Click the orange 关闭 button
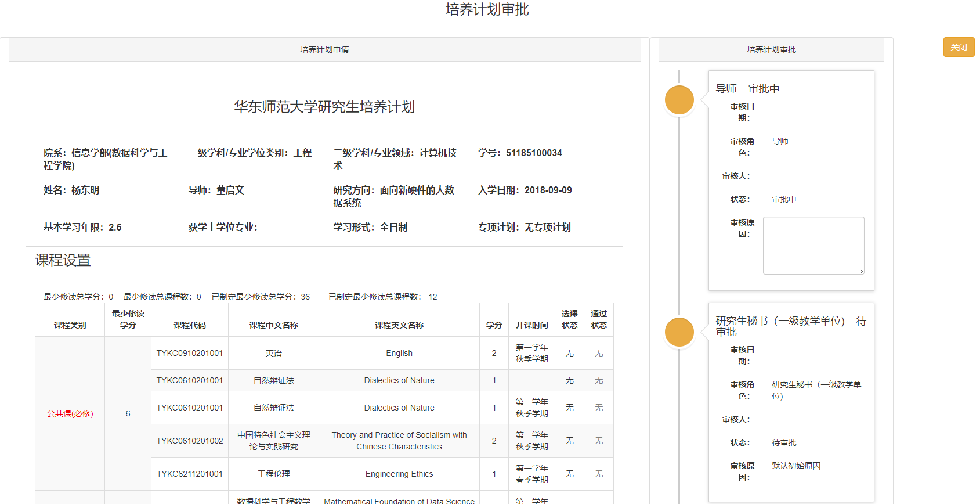The height and width of the screenshot is (504, 980). point(959,47)
